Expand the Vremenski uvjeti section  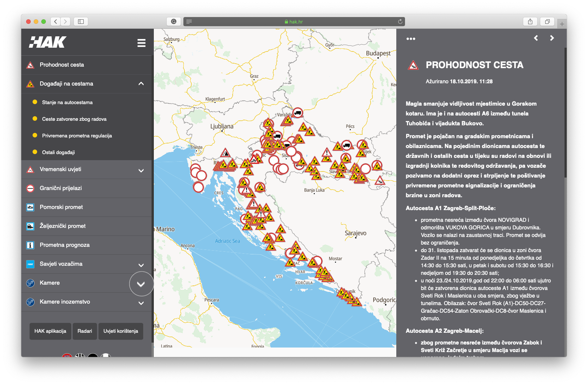coord(141,170)
